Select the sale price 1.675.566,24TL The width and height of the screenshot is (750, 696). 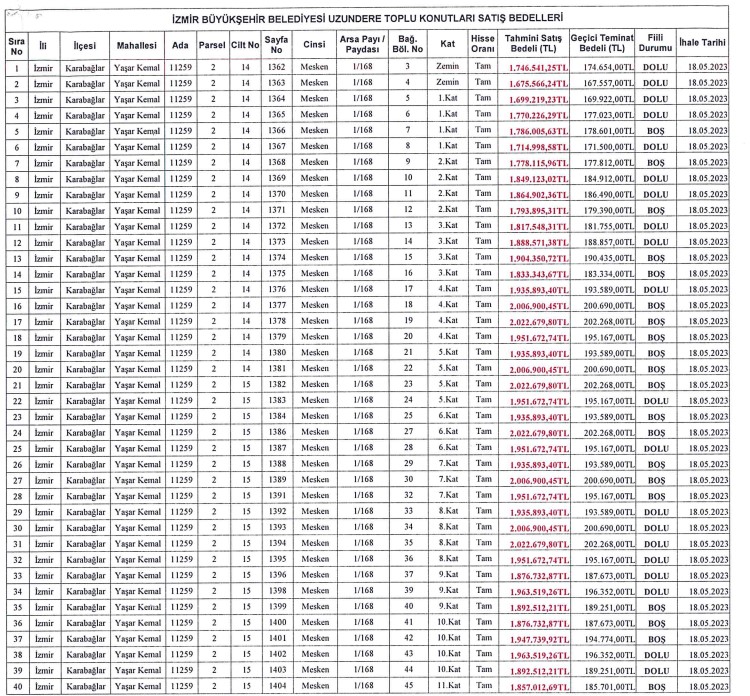click(x=539, y=84)
